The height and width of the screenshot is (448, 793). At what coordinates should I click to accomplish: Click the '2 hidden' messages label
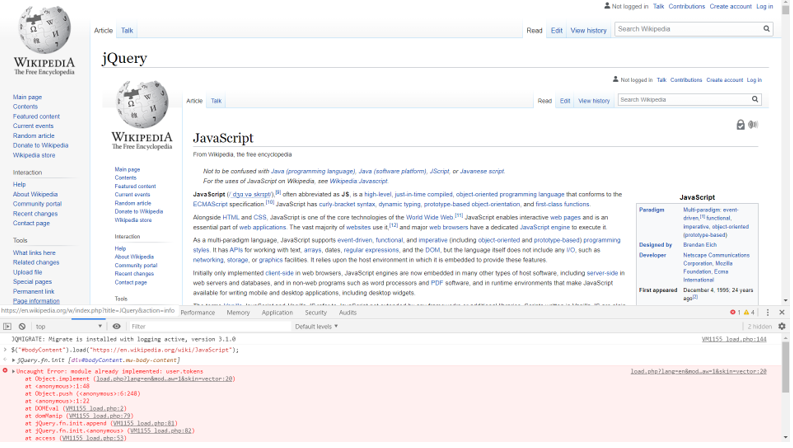[x=762, y=328]
